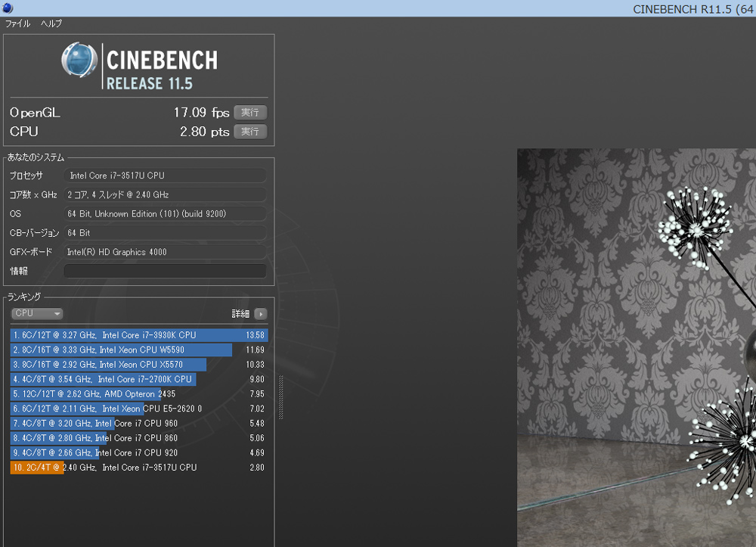Image resolution: width=756 pixels, height=547 pixels.
Task: Click the 17.09 fps OpenGL score
Action: click(x=201, y=113)
